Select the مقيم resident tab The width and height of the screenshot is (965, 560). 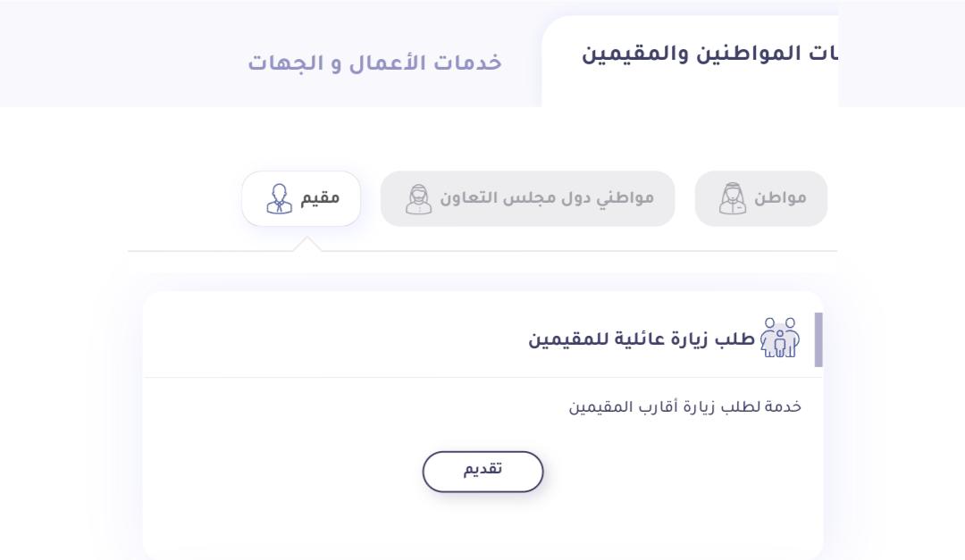pyautogui.click(x=301, y=199)
